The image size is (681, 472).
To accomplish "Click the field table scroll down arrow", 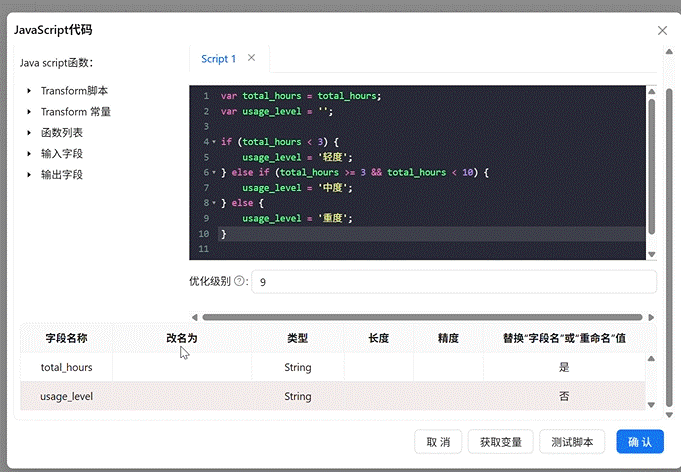I will 651,405.
